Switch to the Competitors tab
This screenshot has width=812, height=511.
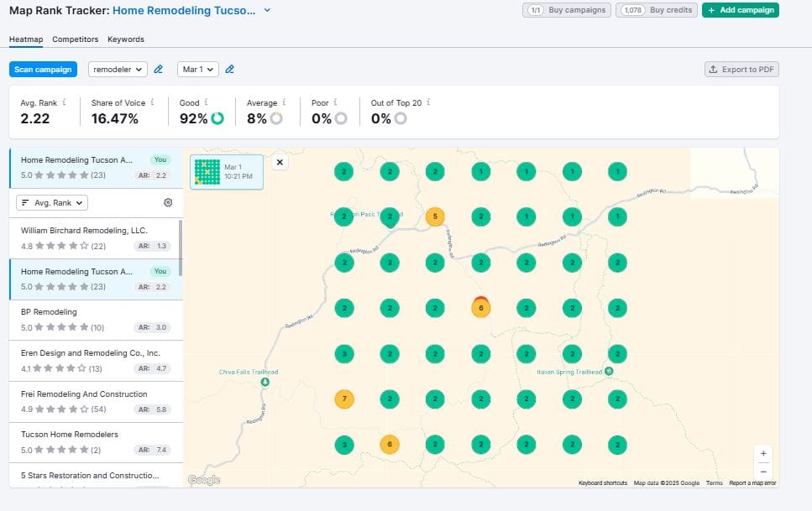75,39
